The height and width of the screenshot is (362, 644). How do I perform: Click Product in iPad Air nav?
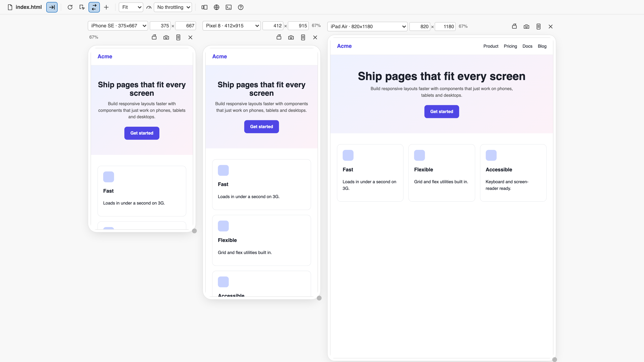pyautogui.click(x=491, y=46)
